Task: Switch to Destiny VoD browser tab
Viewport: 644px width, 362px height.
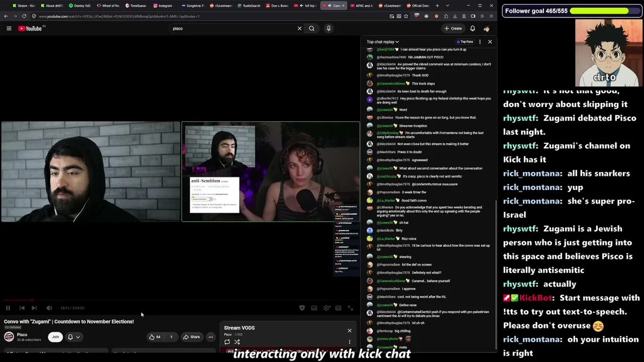Action: tap(79, 6)
